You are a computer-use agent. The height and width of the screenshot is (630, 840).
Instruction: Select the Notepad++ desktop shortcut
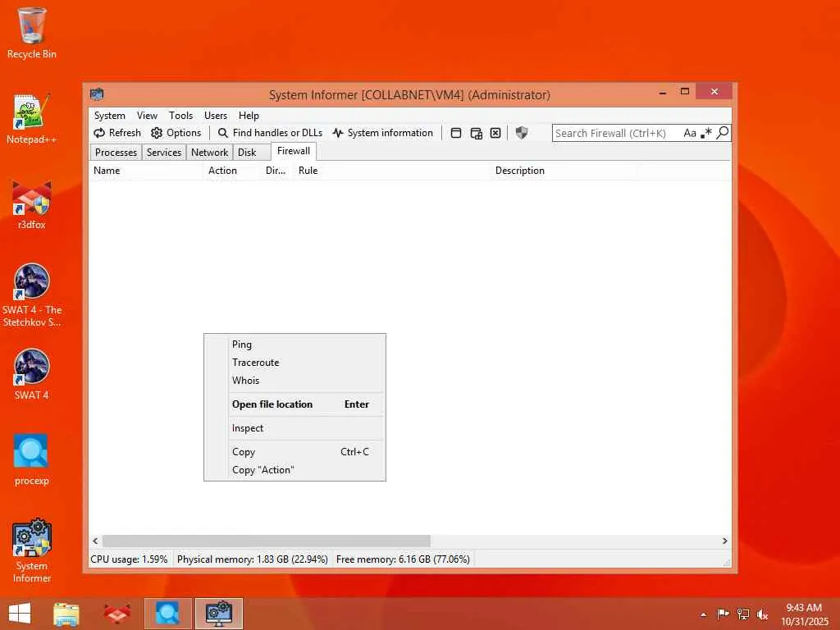[x=32, y=119]
